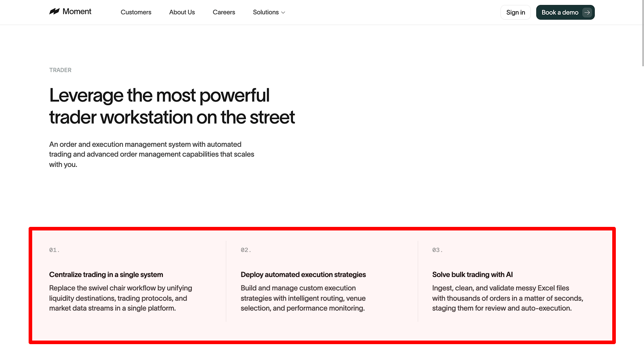Navigate to the About Us menu item
The image size is (644, 358).
[x=182, y=12]
